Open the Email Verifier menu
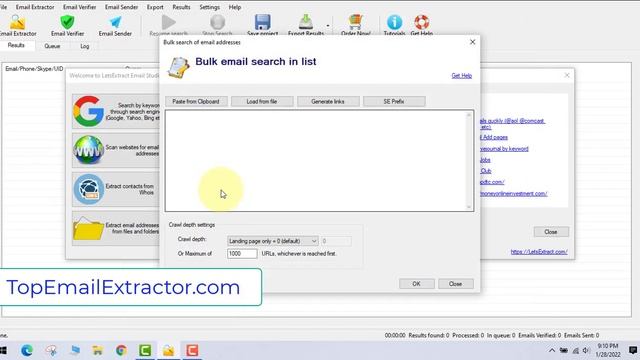The width and height of the screenshot is (640, 360). (x=79, y=7)
